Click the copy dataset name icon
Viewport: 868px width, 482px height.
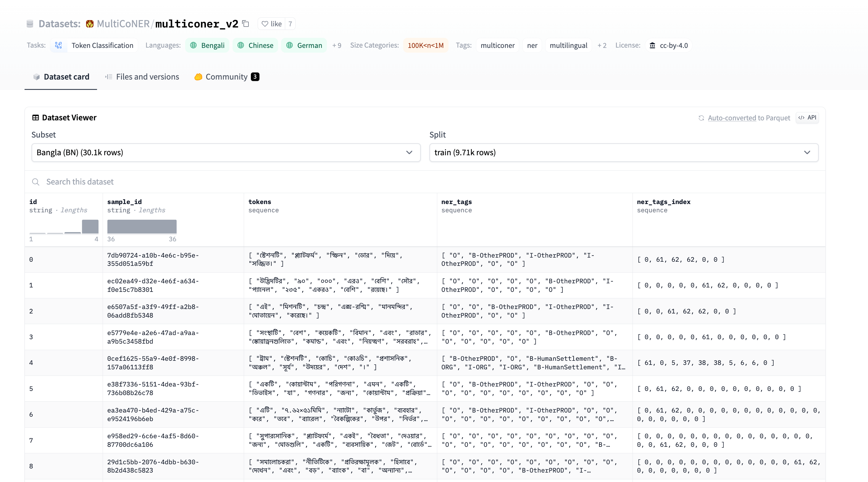pyautogui.click(x=246, y=24)
